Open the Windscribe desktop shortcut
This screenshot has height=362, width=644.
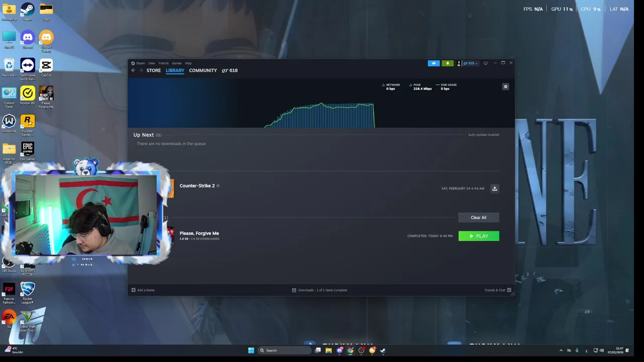9,124
